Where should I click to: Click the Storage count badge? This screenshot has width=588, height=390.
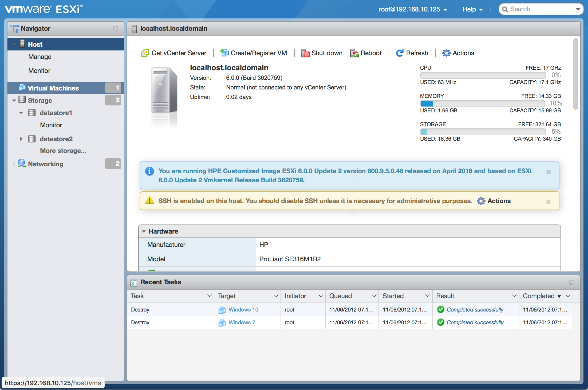pos(113,100)
